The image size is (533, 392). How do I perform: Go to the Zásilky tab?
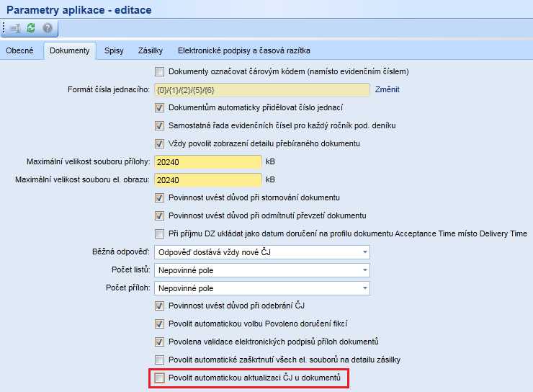coord(151,50)
